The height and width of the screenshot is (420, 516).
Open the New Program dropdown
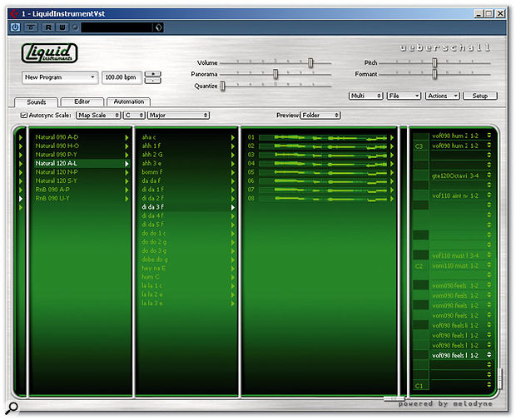[60, 77]
